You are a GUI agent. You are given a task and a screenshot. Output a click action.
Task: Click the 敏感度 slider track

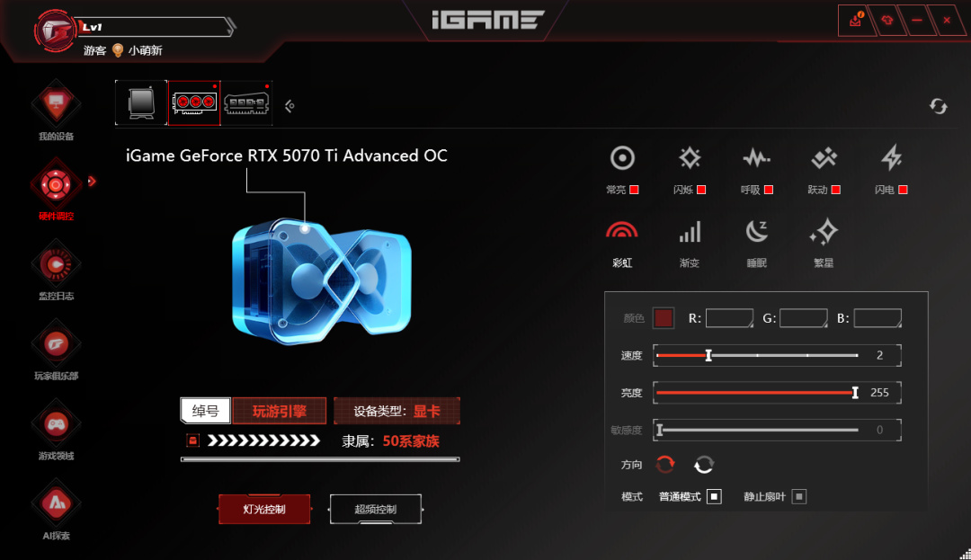click(757, 430)
